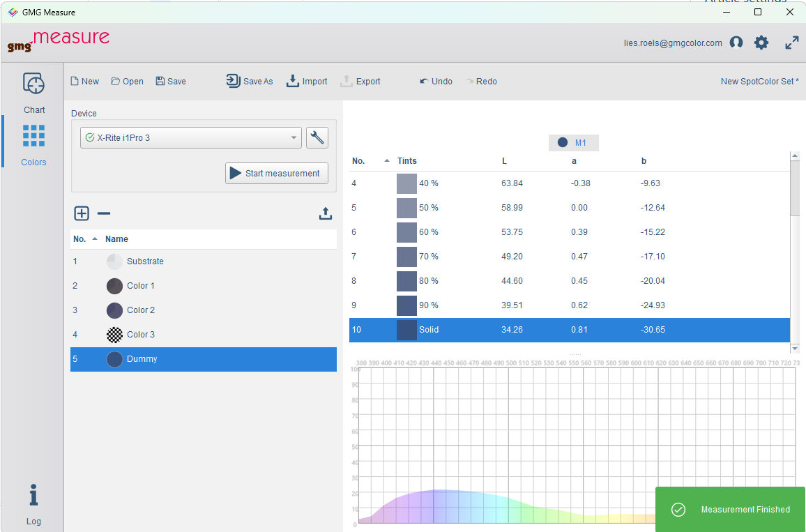Toggle the M1 measurement condition

[573, 142]
